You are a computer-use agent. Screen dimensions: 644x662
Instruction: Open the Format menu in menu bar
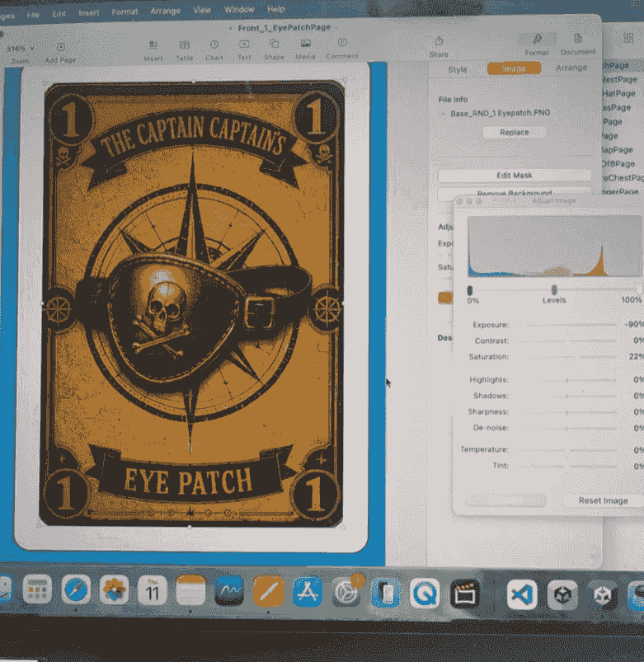[125, 12]
